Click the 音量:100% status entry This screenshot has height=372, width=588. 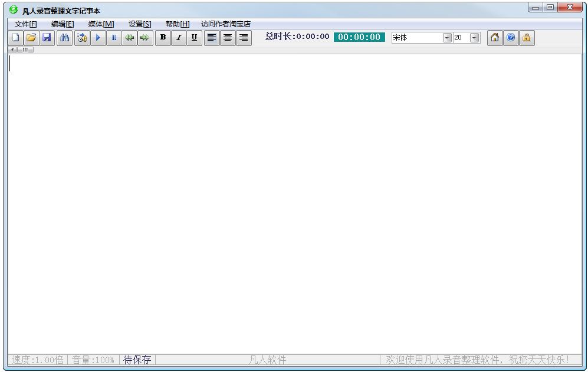pyautogui.click(x=93, y=360)
